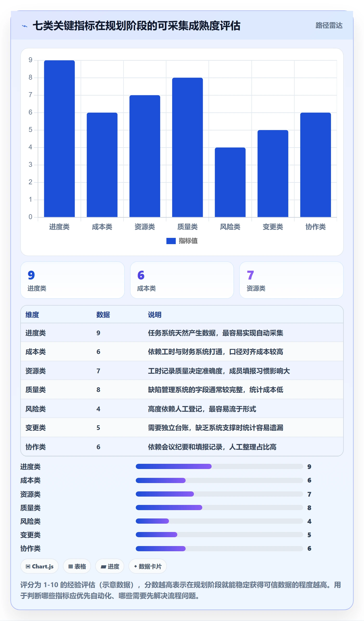
Task: Select the 表格 tag chip
Action: click(x=77, y=566)
